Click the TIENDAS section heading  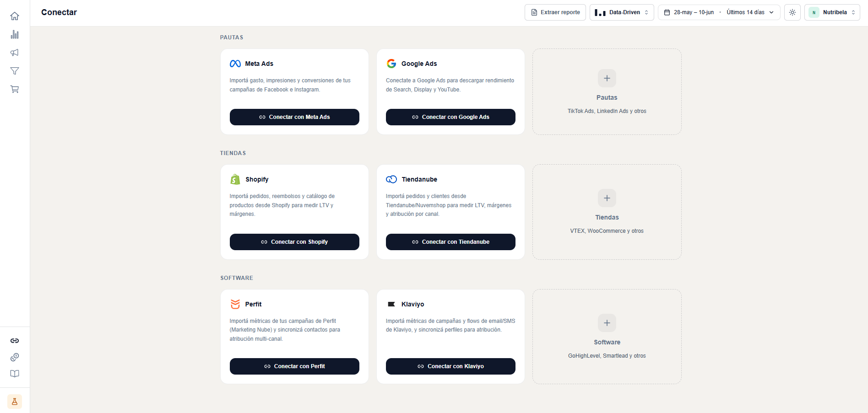[x=233, y=153]
